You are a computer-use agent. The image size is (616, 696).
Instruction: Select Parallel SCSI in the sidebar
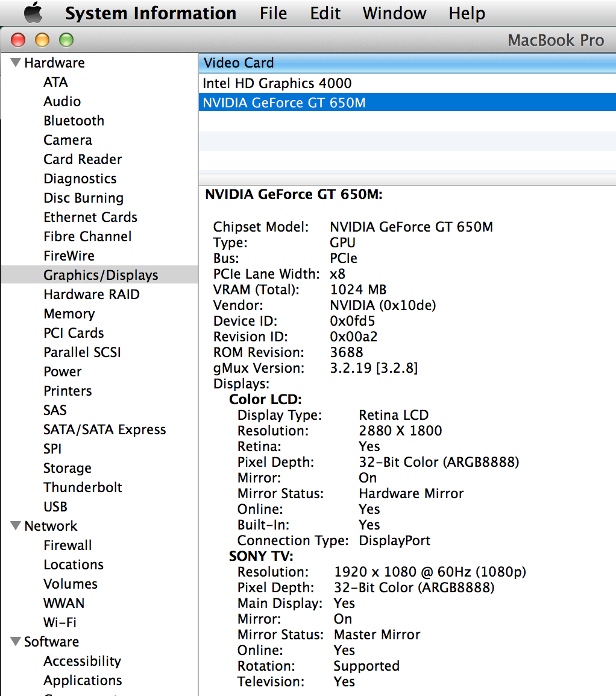click(x=82, y=352)
